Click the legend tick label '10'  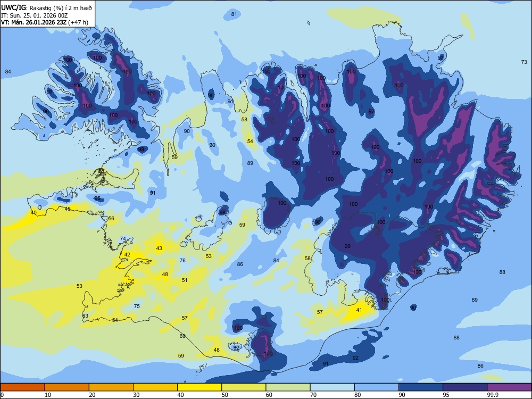pos(48,395)
